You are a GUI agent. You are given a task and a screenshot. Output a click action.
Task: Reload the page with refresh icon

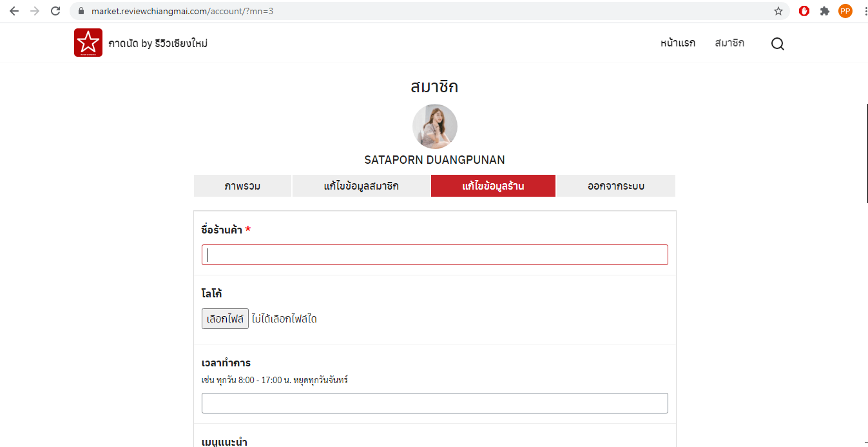(56, 11)
